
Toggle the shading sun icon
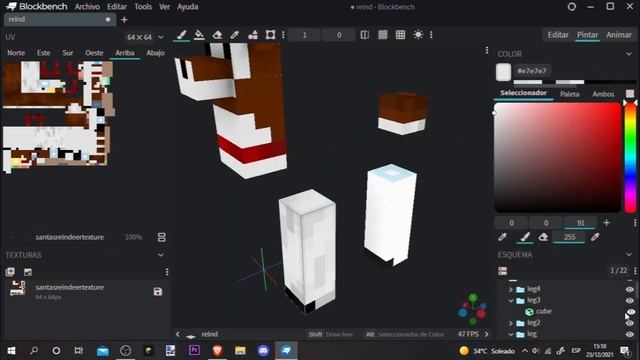click(x=418, y=35)
